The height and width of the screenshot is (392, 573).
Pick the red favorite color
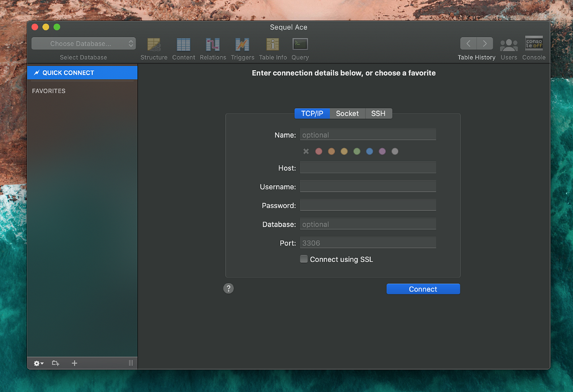[319, 151]
